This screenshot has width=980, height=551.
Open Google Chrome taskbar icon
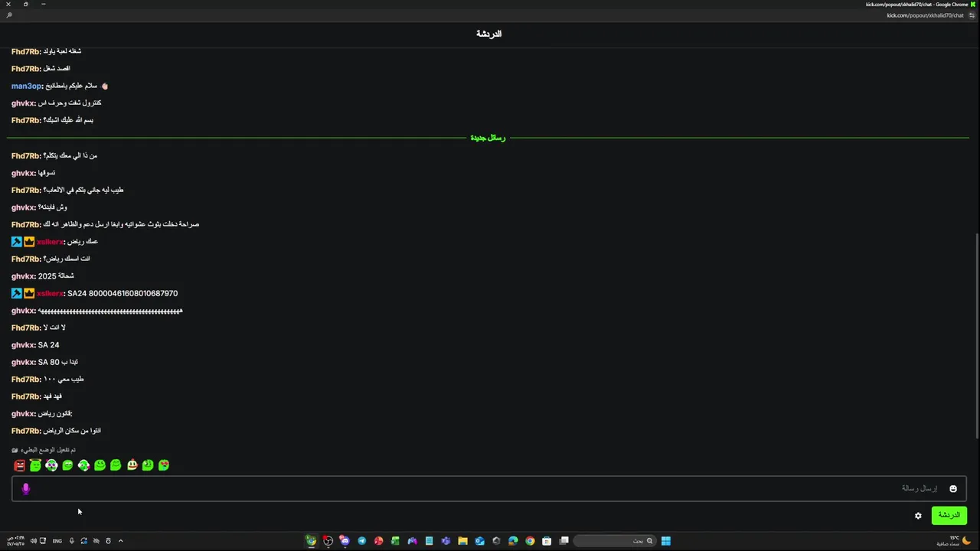point(530,541)
